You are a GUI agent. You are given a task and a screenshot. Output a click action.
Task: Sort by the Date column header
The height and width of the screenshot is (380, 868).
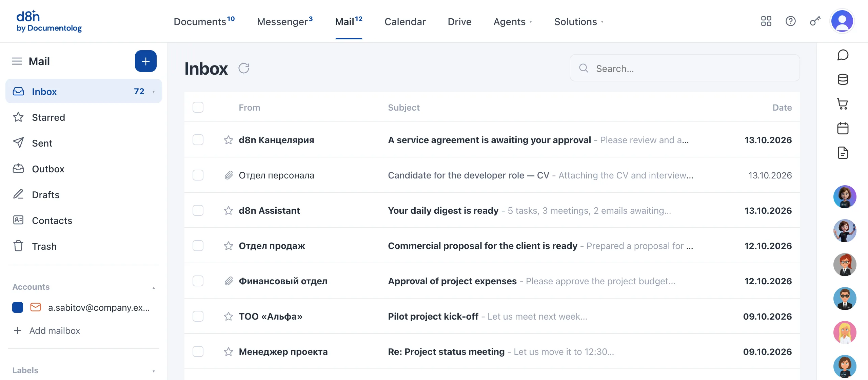[x=782, y=107]
